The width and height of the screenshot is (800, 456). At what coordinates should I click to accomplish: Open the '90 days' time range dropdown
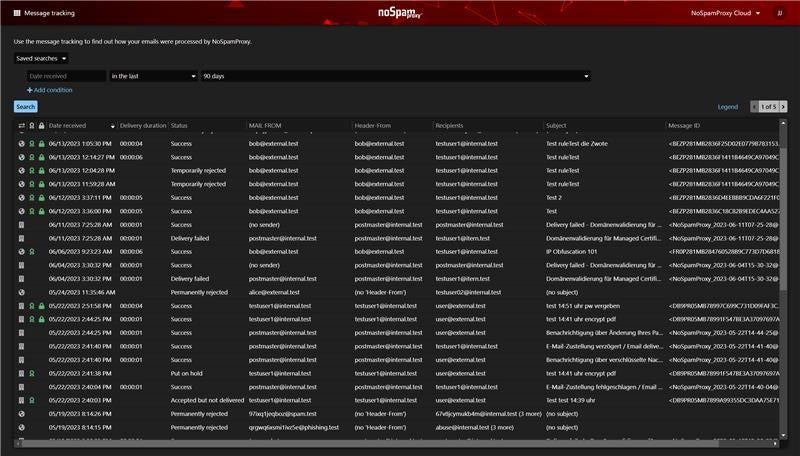[x=396, y=76]
